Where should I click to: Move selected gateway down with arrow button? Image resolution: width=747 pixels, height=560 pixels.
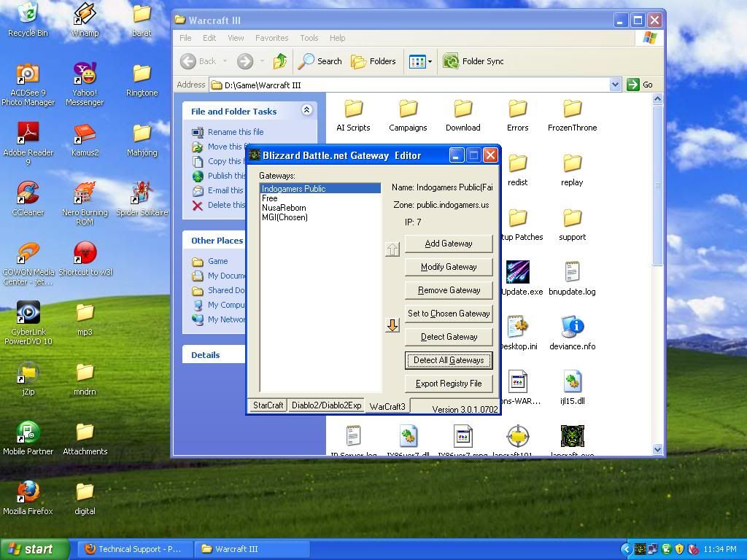point(392,325)
